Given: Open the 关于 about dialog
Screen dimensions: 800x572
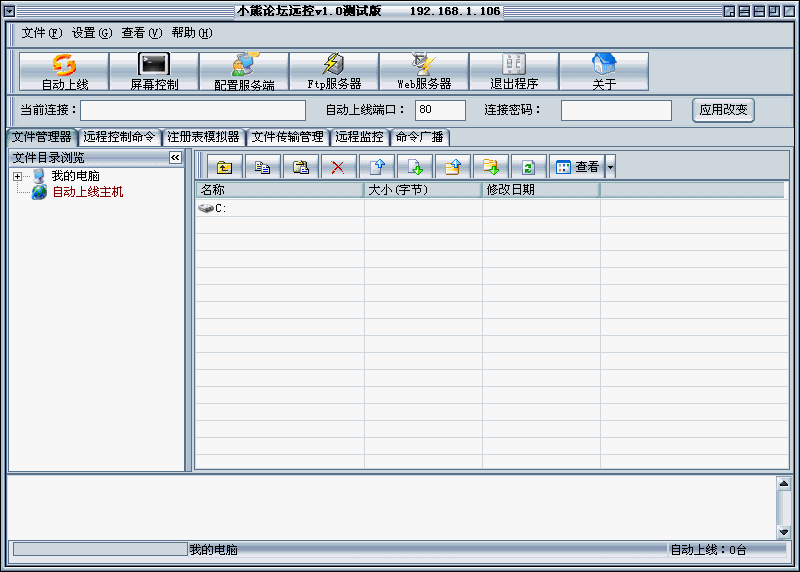Looking at the screenshot, I should [604, 72].
